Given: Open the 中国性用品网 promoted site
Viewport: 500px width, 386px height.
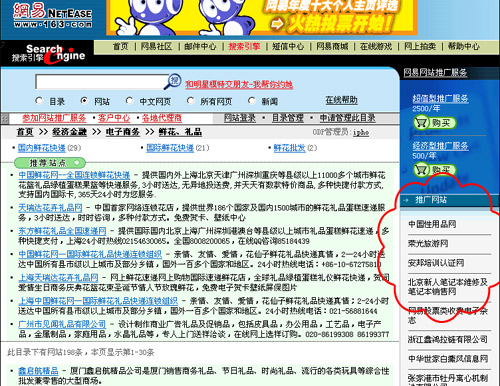Looking at the screenshot, I should [432, 224].
